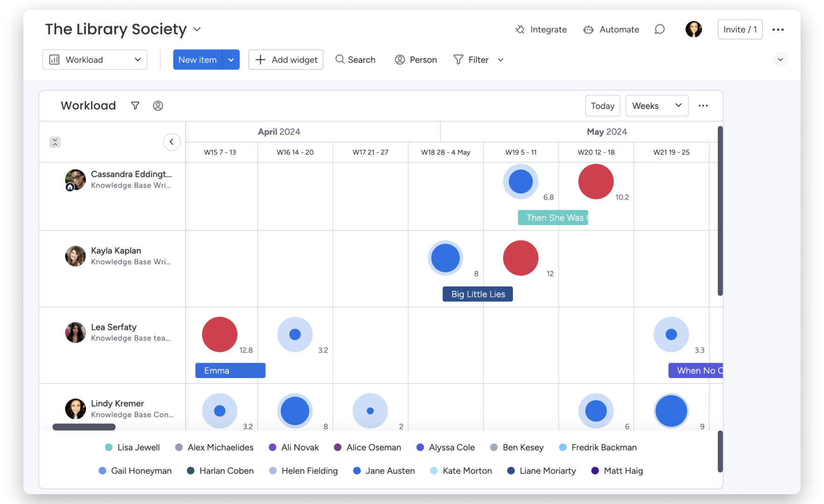This screenshot has width=824, height=504.
Task: Select the Big Little Lies timeline bar
Action: coord(477,294)
